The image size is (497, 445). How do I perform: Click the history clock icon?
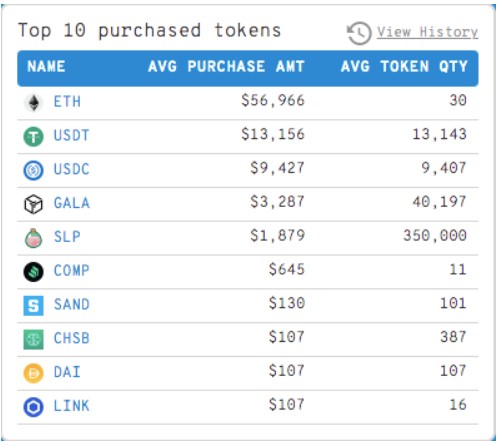click(359, 33)
